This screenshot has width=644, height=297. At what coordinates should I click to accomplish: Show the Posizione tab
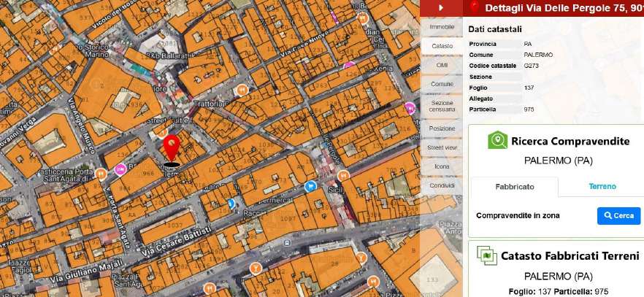tap(442, 128)
